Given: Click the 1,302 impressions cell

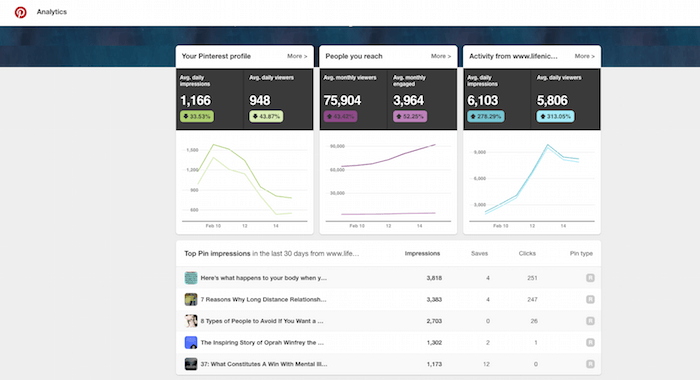Looking at the screenshot, I should click(x=434, y=342).
